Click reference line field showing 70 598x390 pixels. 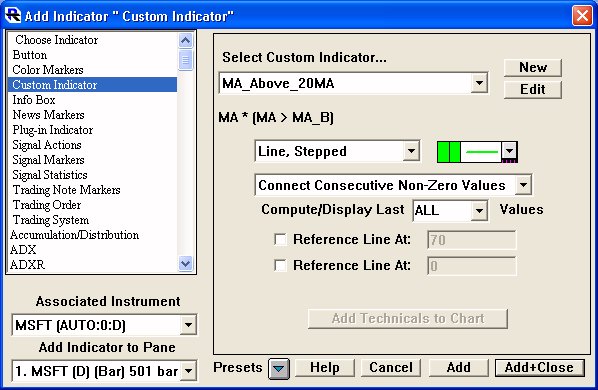[x=472, y=240]
